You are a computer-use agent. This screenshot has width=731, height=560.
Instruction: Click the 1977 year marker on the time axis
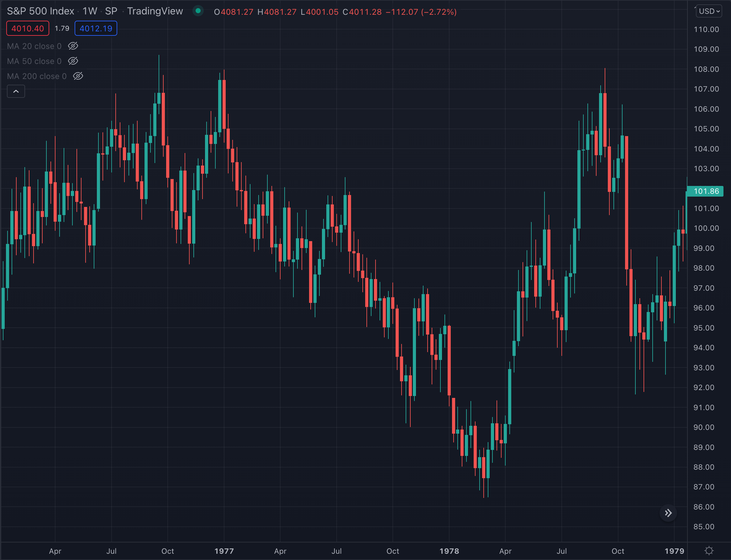pos(224,551)
